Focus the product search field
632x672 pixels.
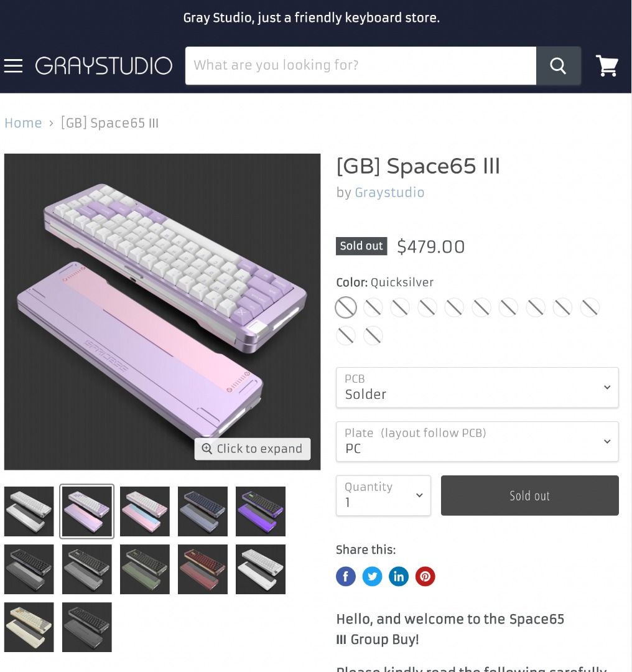click(x=361, y=65)
